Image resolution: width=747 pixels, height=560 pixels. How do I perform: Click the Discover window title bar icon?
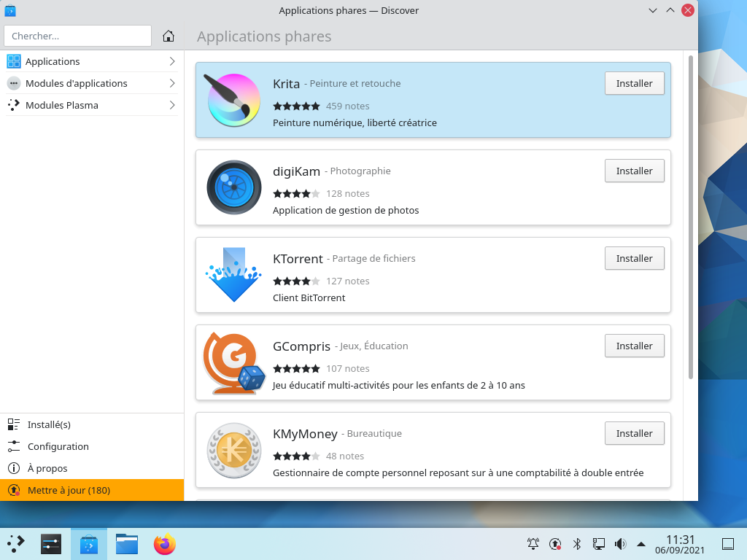[10, 10]
